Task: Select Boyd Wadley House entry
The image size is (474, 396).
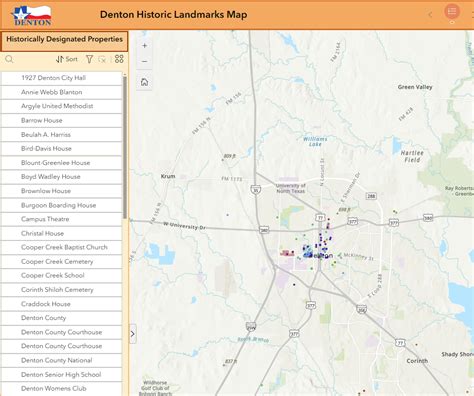Action: pyautogui.click(x=61, y=177)
